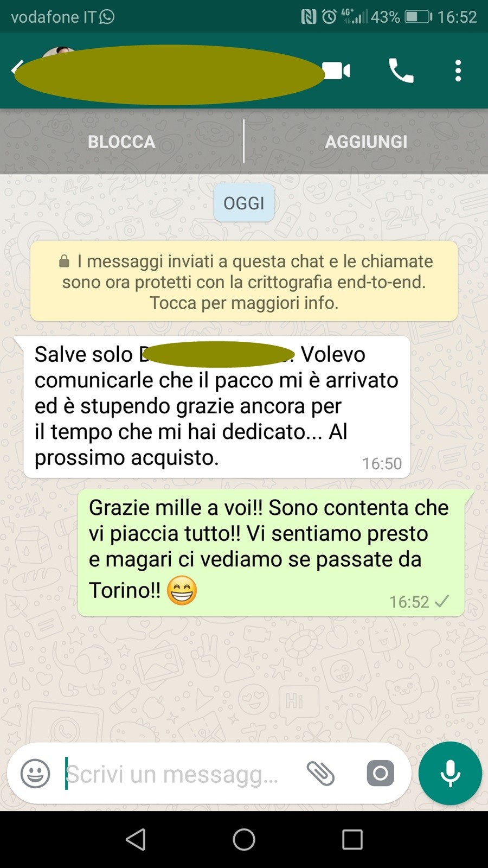Open the emoji picker

(35, 774)
